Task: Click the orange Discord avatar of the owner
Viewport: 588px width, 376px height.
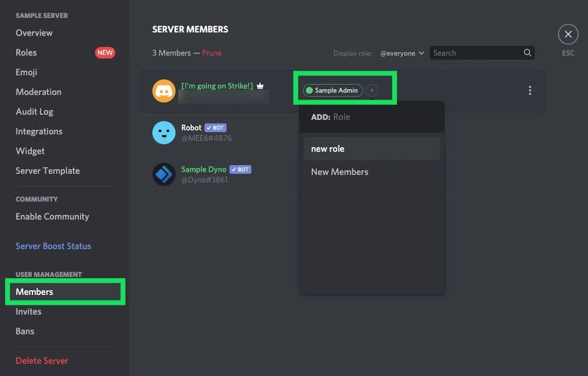Action: click(x=164, y=91)
